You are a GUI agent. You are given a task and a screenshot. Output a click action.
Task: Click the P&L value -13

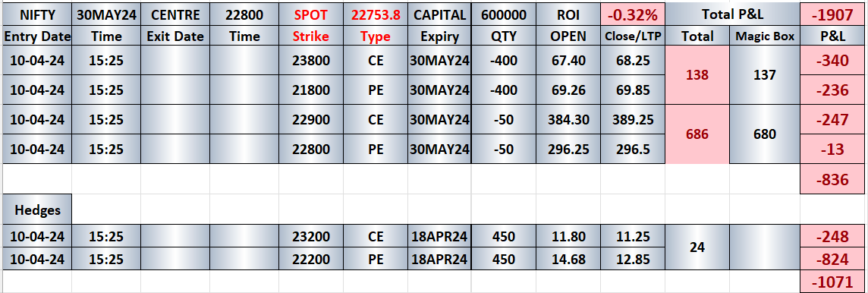click(x=832, y=149)
